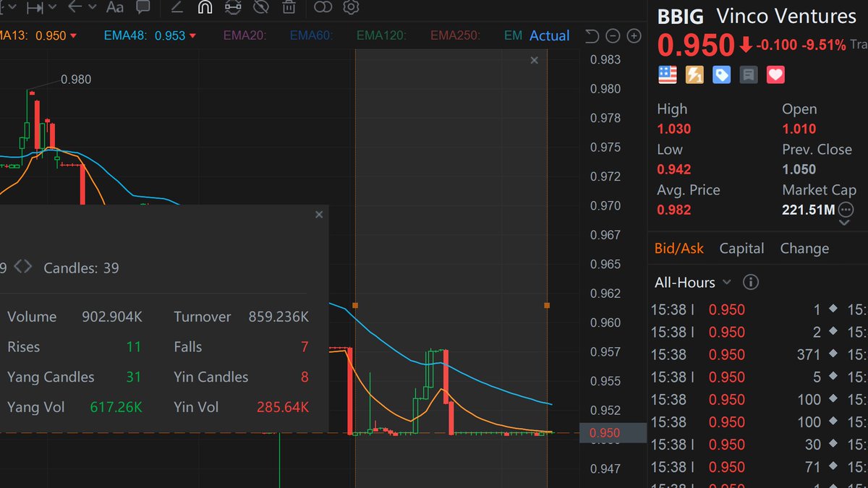
Task: Click the Yin Vol 285.64K value
Action: [x=283, y=407]
